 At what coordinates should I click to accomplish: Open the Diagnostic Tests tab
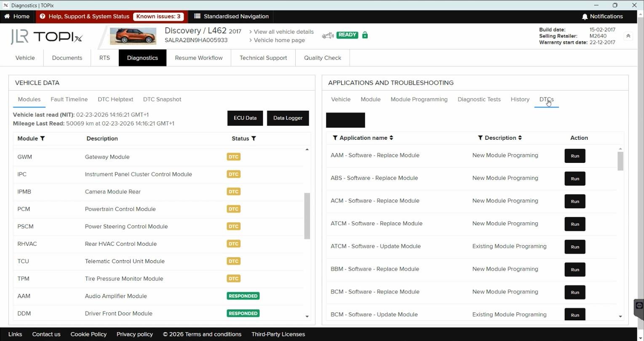pyautogui.click(x=479, y=99)
